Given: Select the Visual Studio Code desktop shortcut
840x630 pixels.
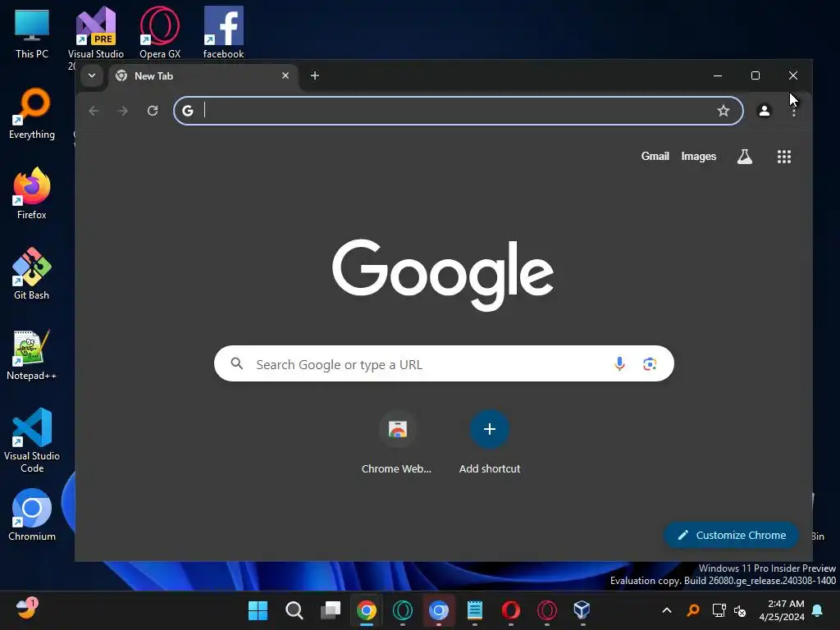Looking at the screenshot, I should pyautogui.click(x=32, y=441).
